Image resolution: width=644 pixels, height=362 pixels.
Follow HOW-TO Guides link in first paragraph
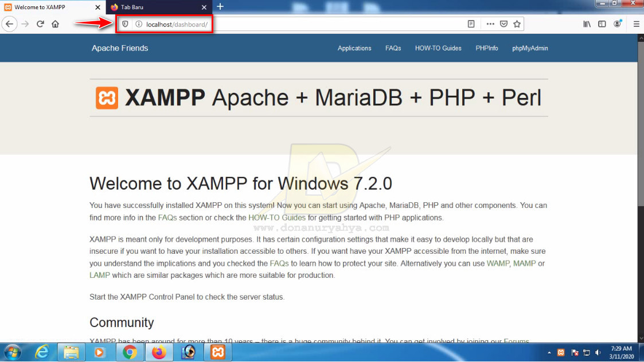(x=277, y=218)
